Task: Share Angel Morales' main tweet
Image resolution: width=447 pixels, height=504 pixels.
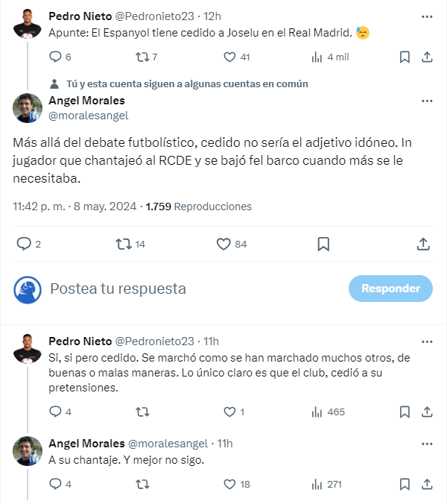Action: (422, 244)
